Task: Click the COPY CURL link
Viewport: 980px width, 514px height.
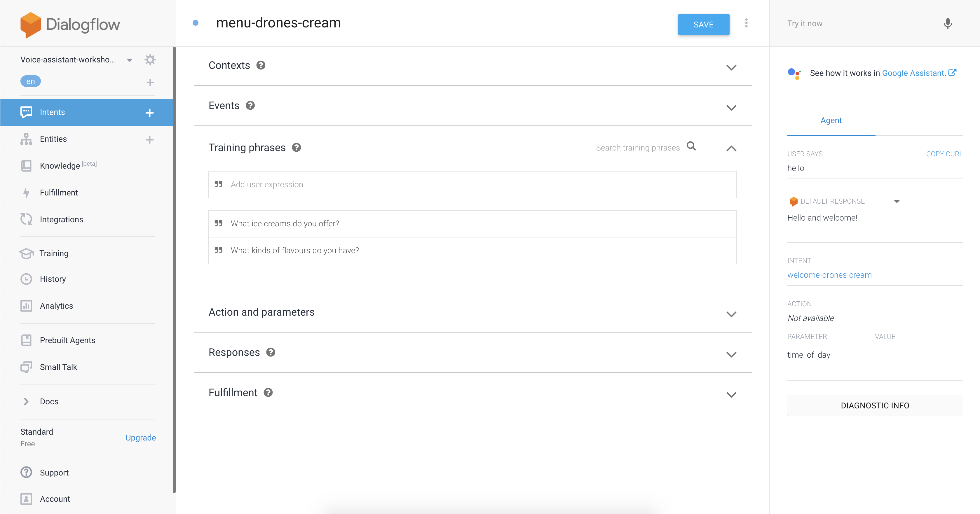Action: pos(944,154)
